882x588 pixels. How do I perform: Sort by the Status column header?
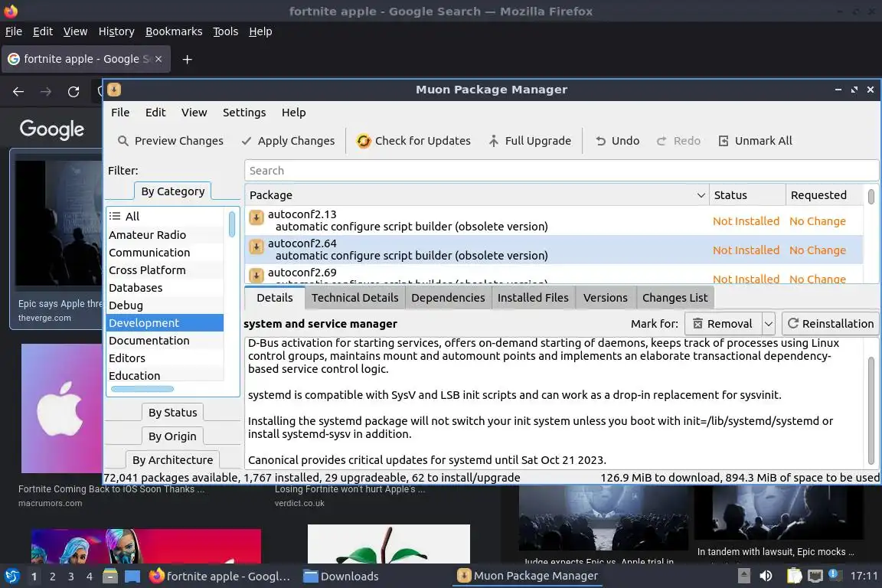click(x=747, y=194)
